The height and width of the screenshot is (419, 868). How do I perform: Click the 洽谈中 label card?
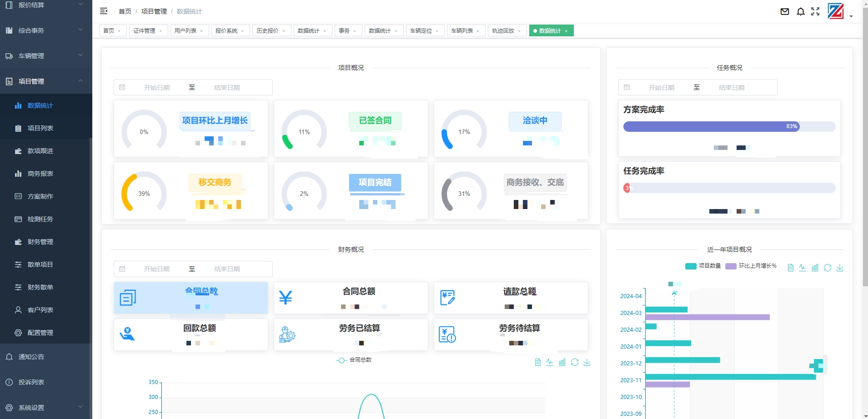click(535, 120)
